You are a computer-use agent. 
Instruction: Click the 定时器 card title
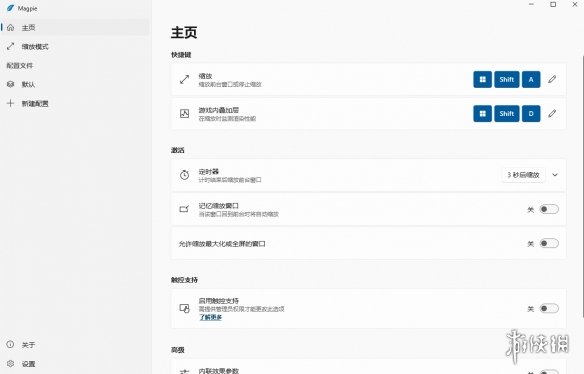[x=209, y=171]
